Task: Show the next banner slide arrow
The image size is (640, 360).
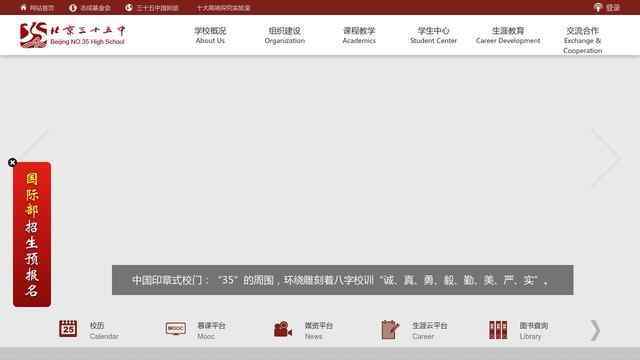Action: (607, 158)
